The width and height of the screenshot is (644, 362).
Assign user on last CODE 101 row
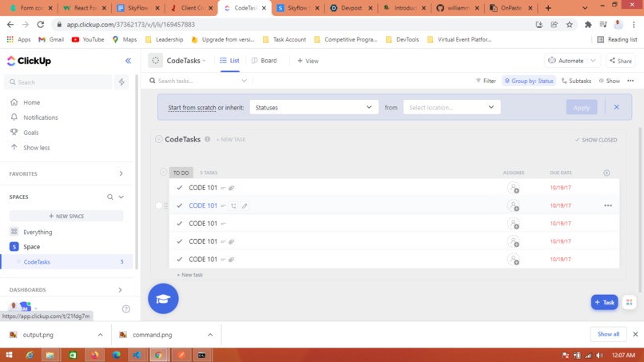tap(514, 259)
